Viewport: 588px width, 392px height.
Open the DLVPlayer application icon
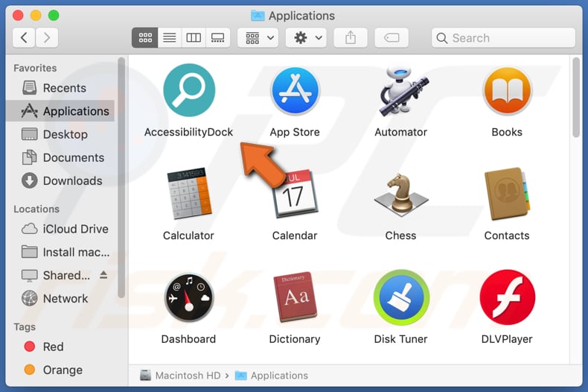tap(507, 297)
